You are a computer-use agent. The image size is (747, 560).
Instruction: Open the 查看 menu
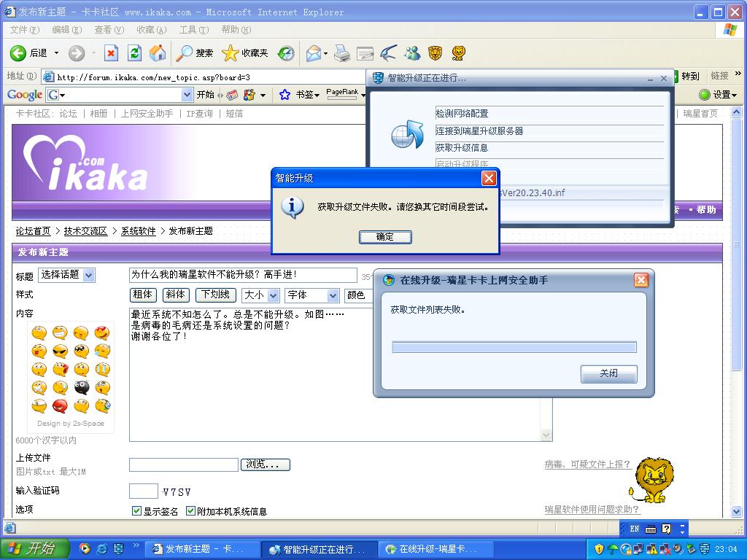[x=109, y=29]
